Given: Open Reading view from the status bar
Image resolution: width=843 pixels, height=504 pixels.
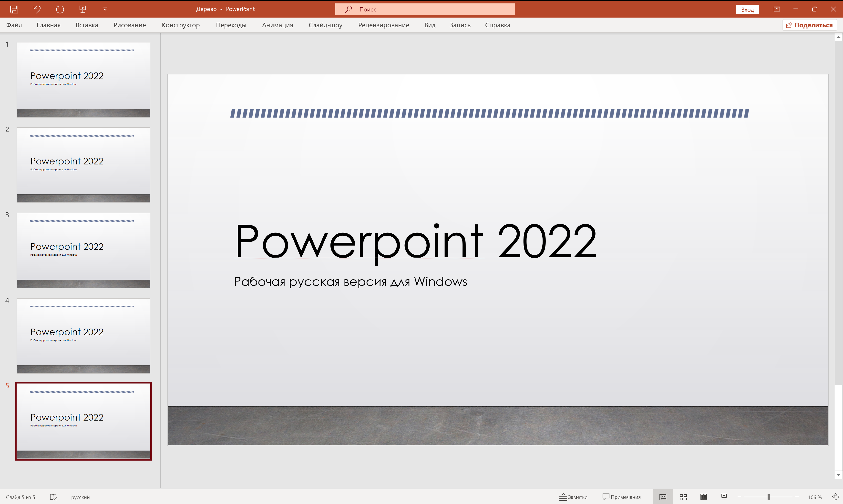Looking at the screenshot, I should coord(704,497).
